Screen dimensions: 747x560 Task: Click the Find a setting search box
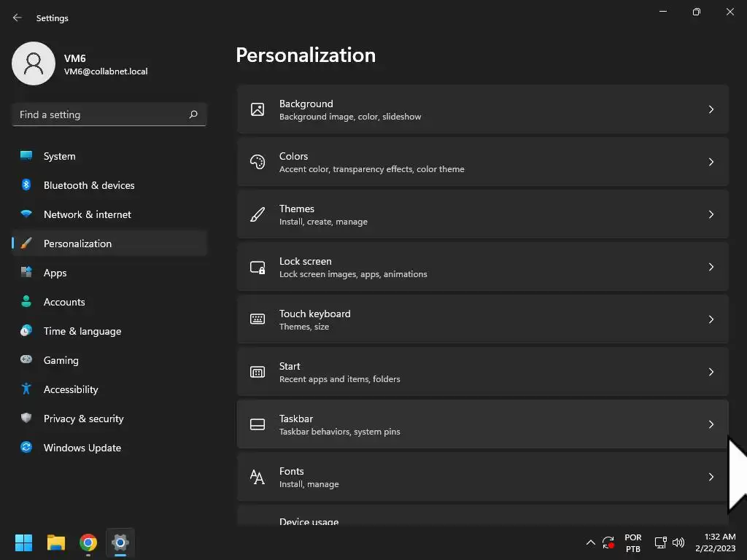pyautogui.click(x=102, y=114)
